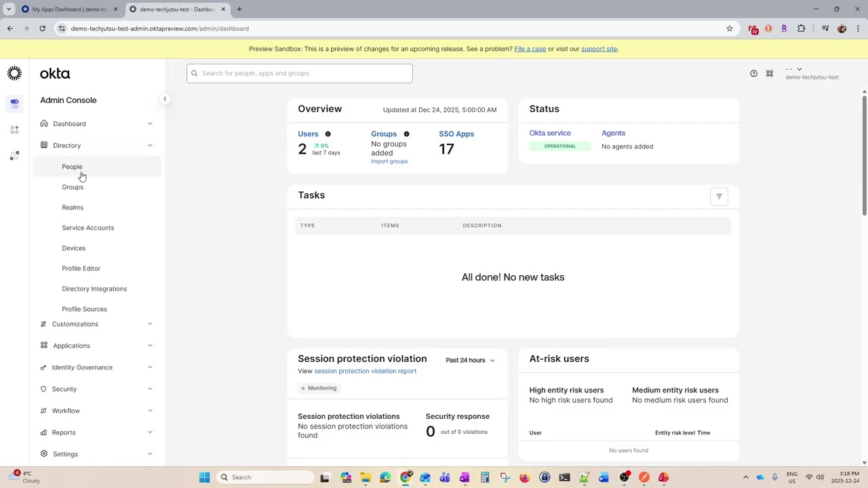Open People under Directory
The width and height of the screenshot is (868, 488).
tap(72, 167)
